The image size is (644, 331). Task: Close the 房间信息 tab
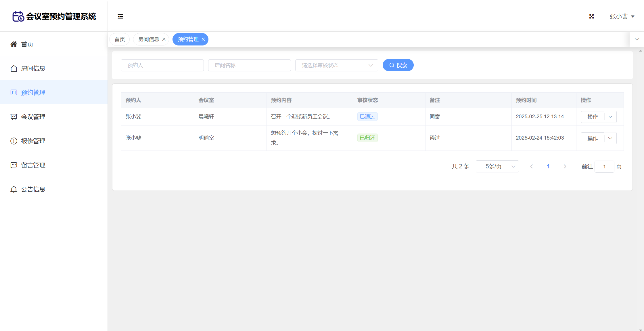164,39
